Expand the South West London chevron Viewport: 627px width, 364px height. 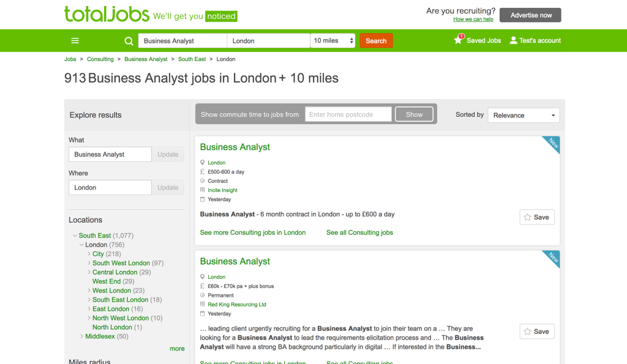pyautogui.click(x=89, y=263)
